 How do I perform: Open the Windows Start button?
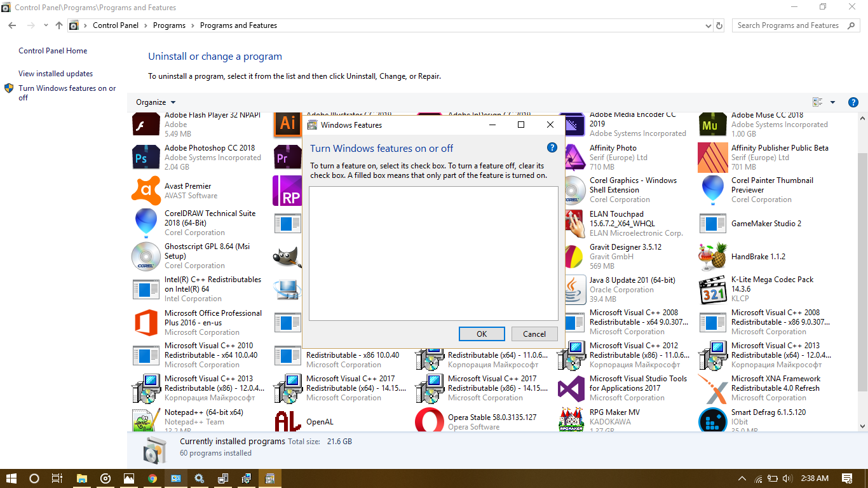click(11, 478)
